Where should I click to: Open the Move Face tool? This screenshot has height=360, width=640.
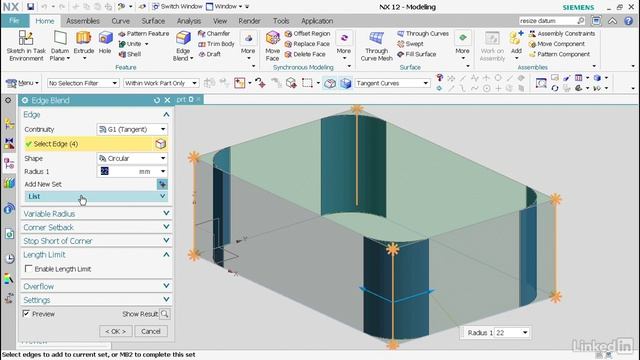[x=272, y=46]
